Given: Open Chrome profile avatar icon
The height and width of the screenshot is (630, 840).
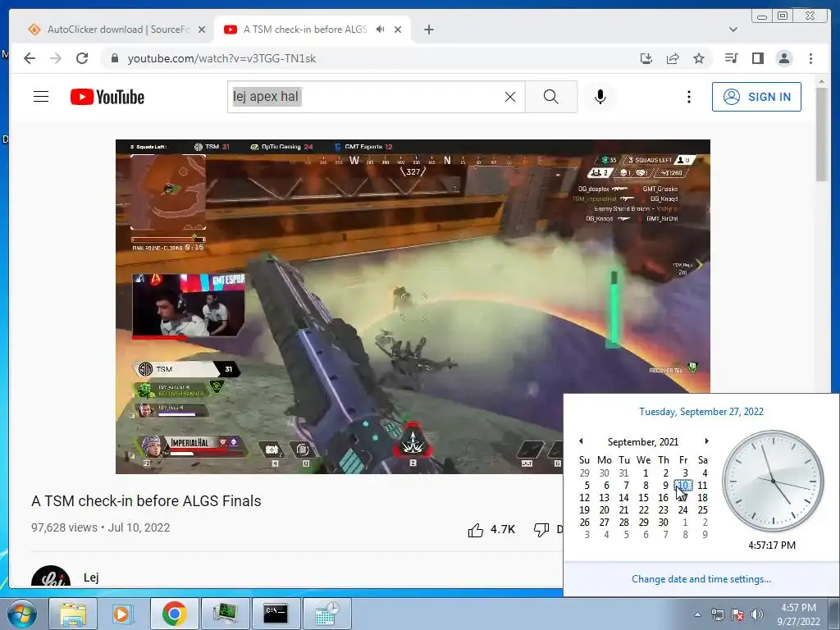Looking at the screenshot, I should 783,58.
